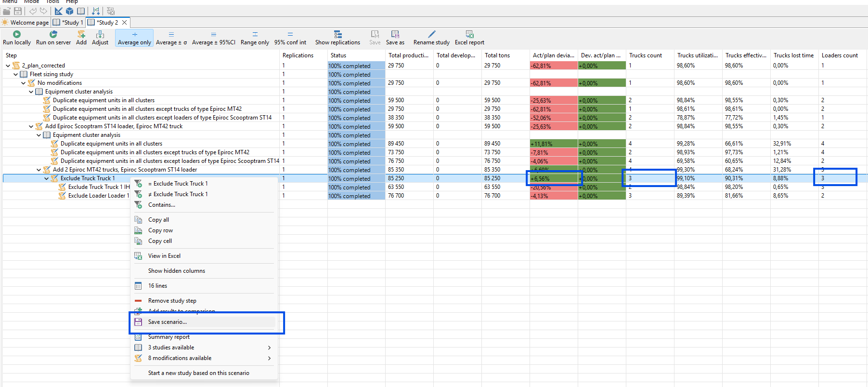Click the red -25,63% cell in row Duplicate equipment units in all clusters
The width and height of the screenshot is (868, 387).
pos(554,100)
